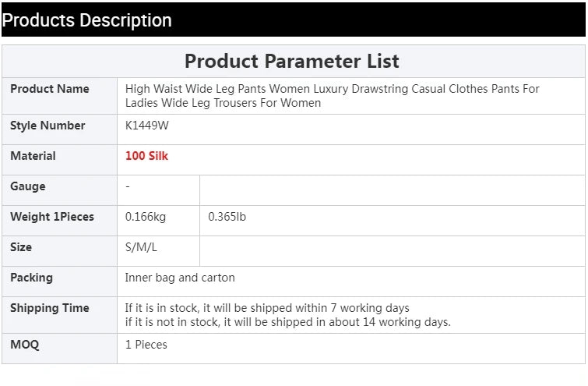
Task: Click the S/M/L size value
Action: pos(141,247)
